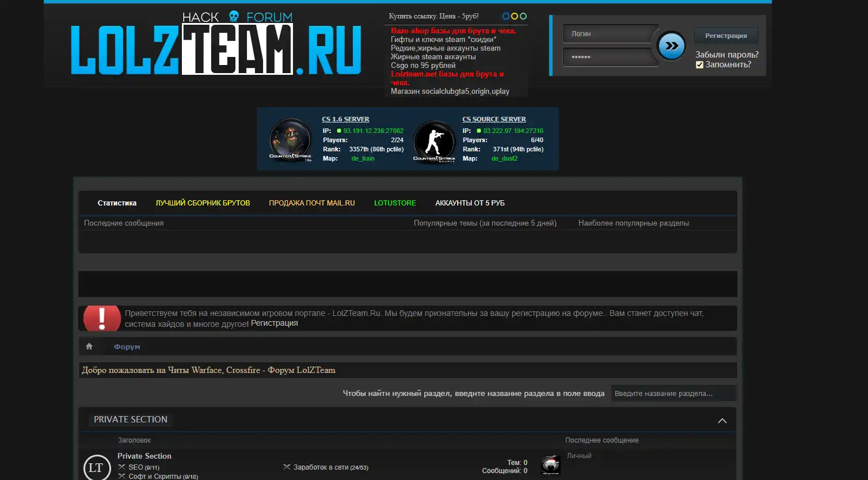Open the Статистика tab

[x=117, y=203]
